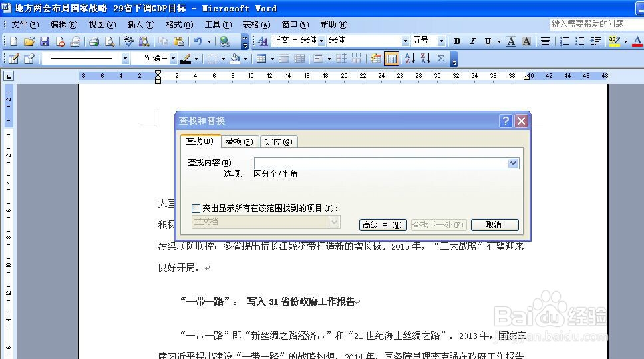
Task: Open the font size dropdown 五号
Action: [x=441, y=41]
